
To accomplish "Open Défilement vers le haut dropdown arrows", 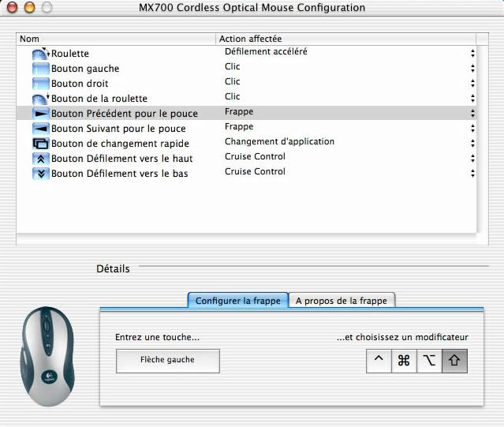I will click(x=472, y=159).
